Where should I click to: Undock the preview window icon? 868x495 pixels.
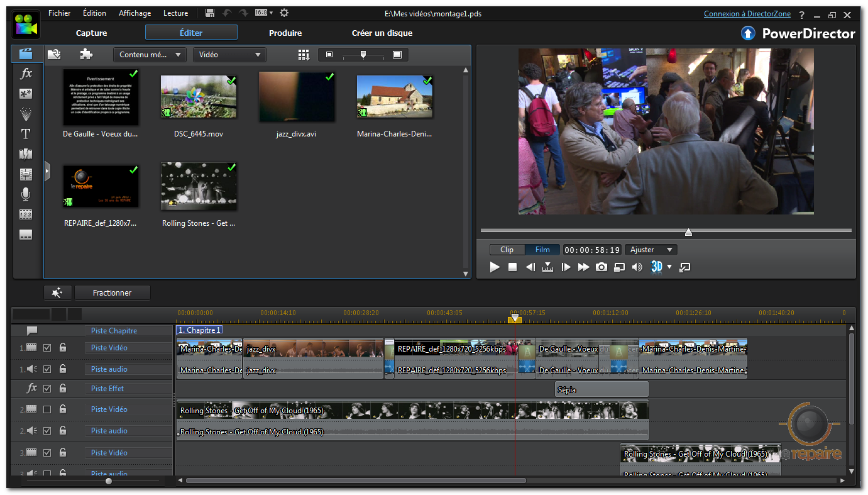[x=685, y=267]
